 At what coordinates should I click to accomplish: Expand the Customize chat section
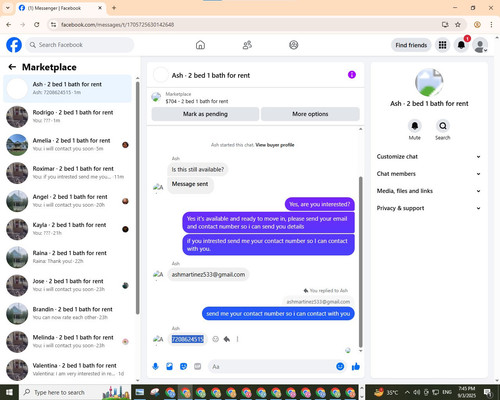429,157
